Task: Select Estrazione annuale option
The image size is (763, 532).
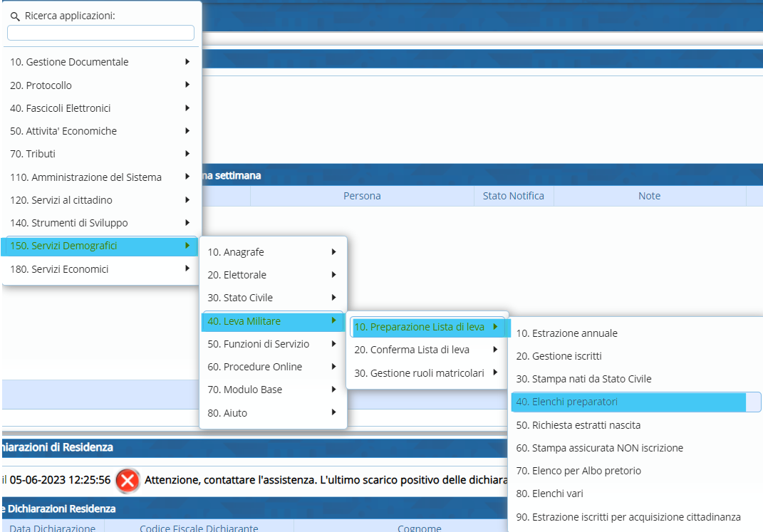Action: pyautogui.click(x=566, y=333)
